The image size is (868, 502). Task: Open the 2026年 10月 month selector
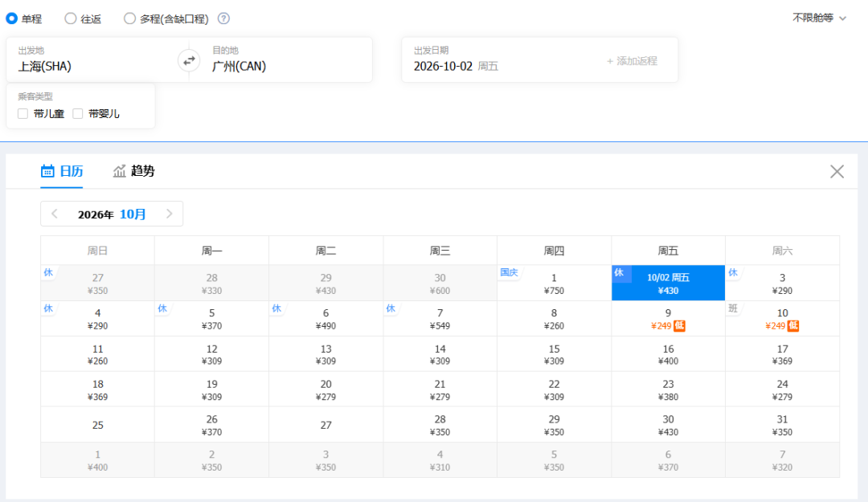112,214
